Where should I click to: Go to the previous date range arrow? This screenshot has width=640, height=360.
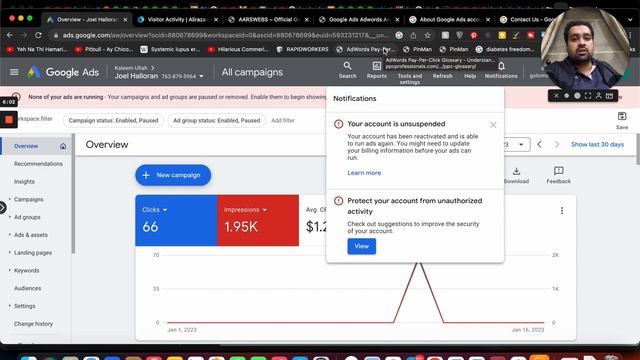point(539,144)
